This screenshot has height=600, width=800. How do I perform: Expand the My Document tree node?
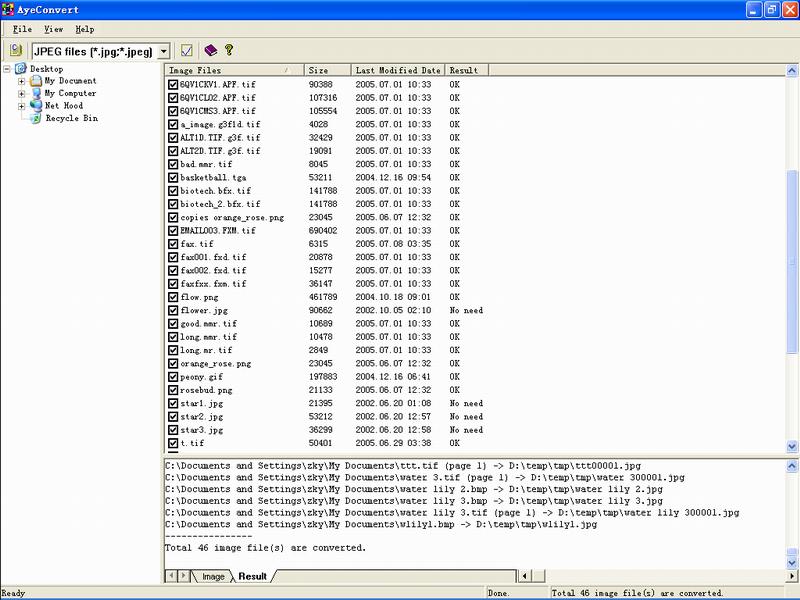click(x=22, y=81)
